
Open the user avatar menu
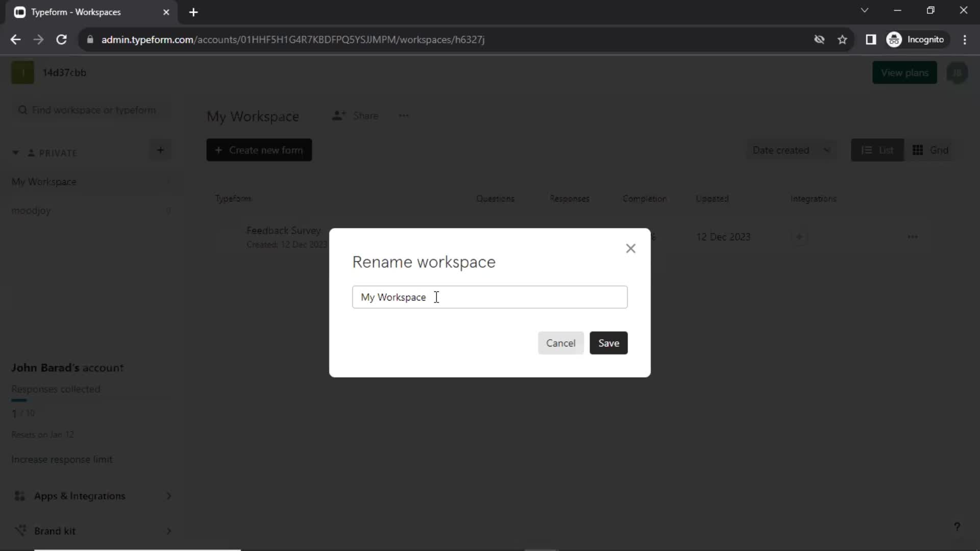click(x=957, y=72)
